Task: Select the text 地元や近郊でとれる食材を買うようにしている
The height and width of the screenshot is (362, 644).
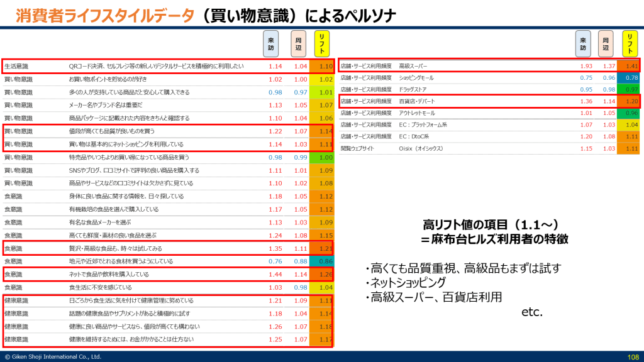Action: [121, 261]
